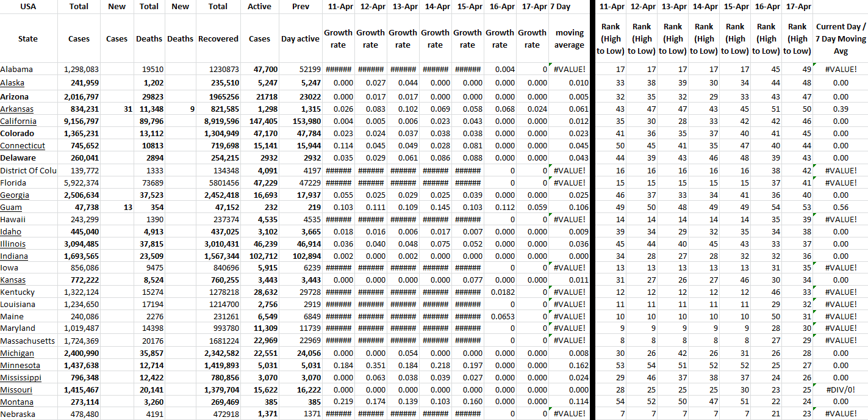
Task: Click Guam New Cases cell showing 13
Action: click(117, 208)
